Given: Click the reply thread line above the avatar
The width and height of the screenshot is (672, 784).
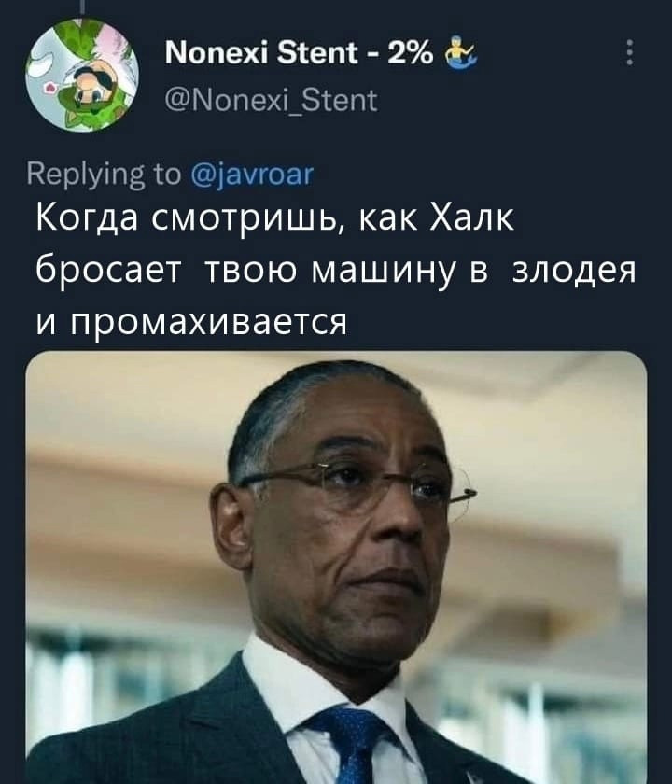Looking at the screenshot, I should pos(82,5).
